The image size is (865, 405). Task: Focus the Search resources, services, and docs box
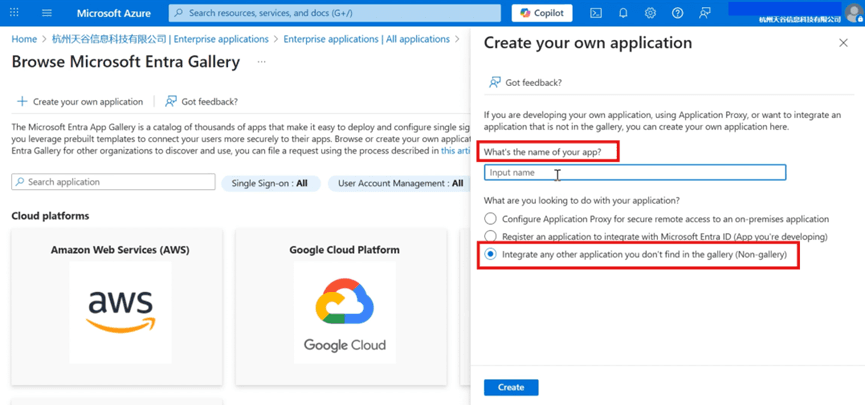click(x=335, y=13)
